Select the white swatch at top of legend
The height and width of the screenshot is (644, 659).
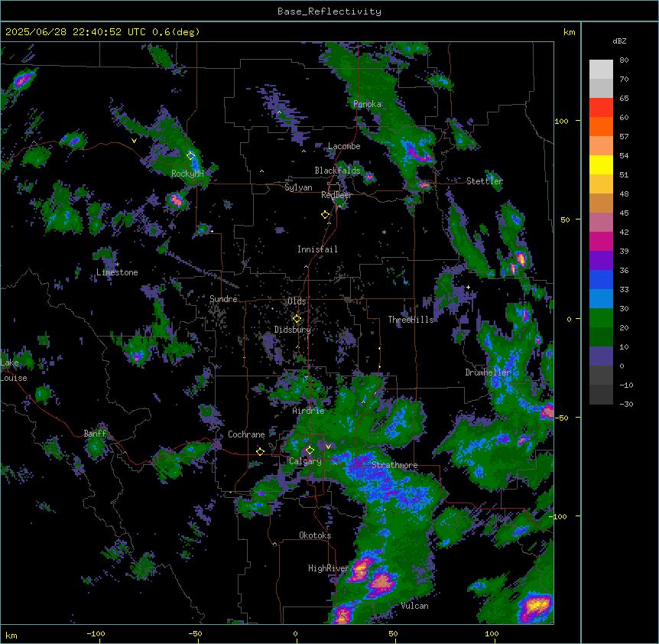(x=601, y=69)
